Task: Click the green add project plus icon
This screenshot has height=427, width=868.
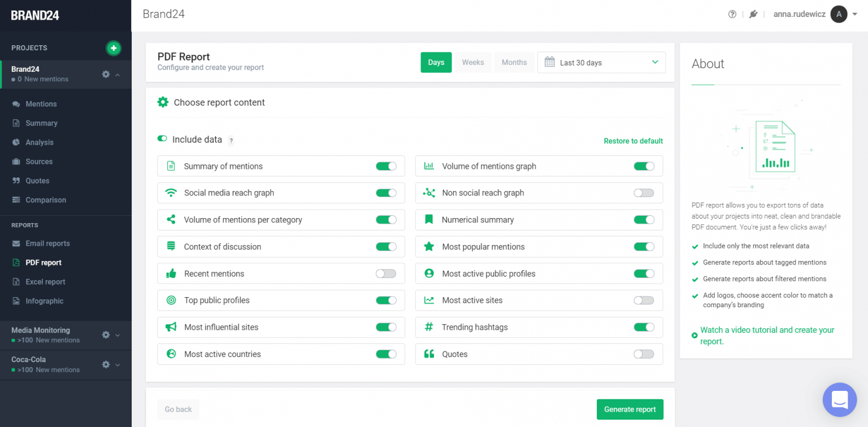Action: point(114,48)
